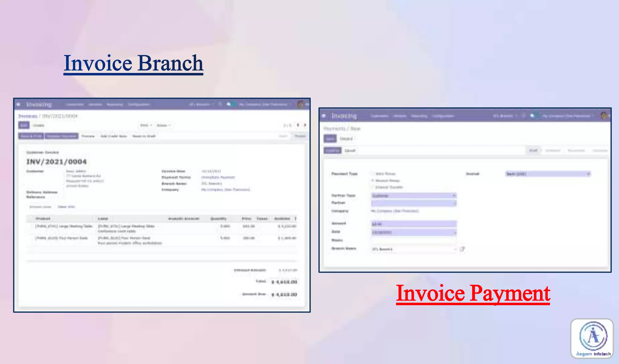This screenshot has height=364, width=619.
Task: Click the Amount input field in payment form
Action: point(414,224)
